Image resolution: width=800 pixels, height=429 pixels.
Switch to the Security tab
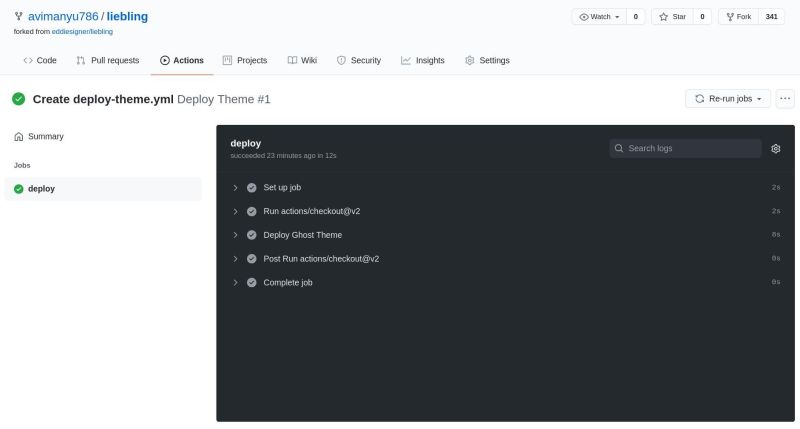point(359,60)
